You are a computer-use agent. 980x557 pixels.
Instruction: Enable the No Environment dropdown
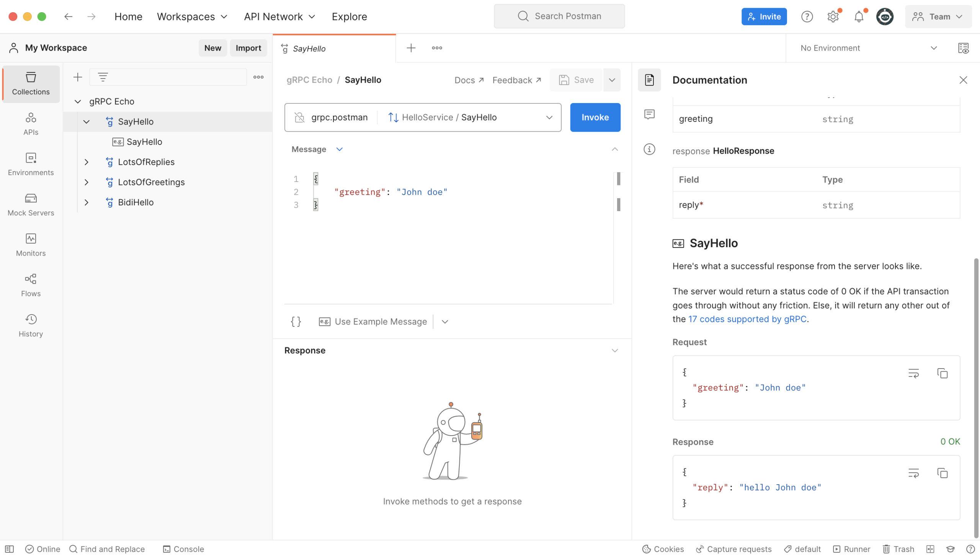click(867, 48)
